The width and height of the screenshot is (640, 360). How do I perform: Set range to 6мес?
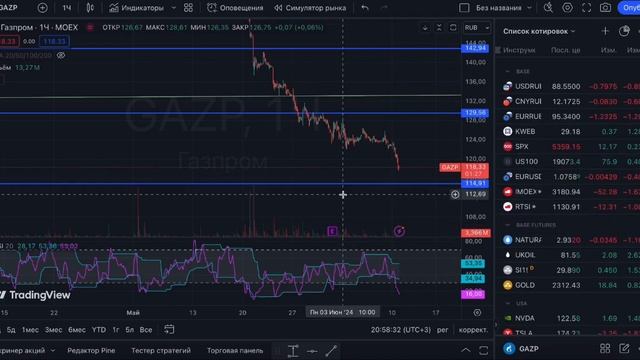(77, 330)
